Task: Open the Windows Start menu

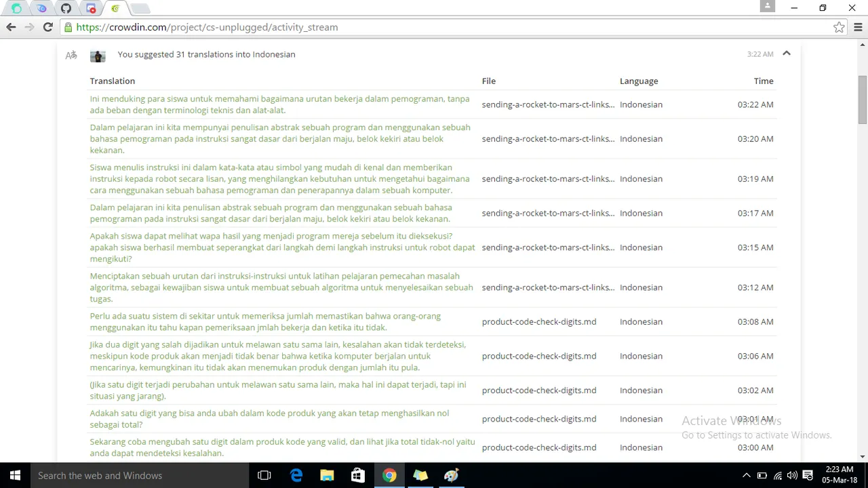Action: tap(15, 475)
